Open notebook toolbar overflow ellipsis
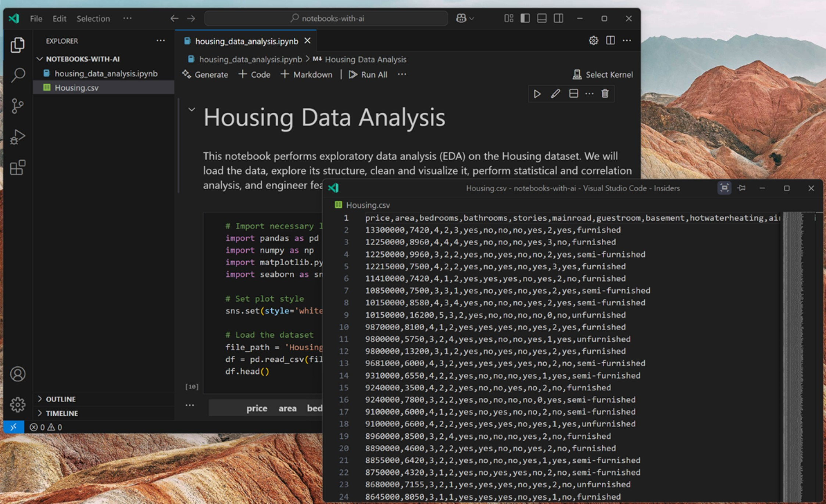This screenshot has height=504, width=826. [x=402, y=75]
